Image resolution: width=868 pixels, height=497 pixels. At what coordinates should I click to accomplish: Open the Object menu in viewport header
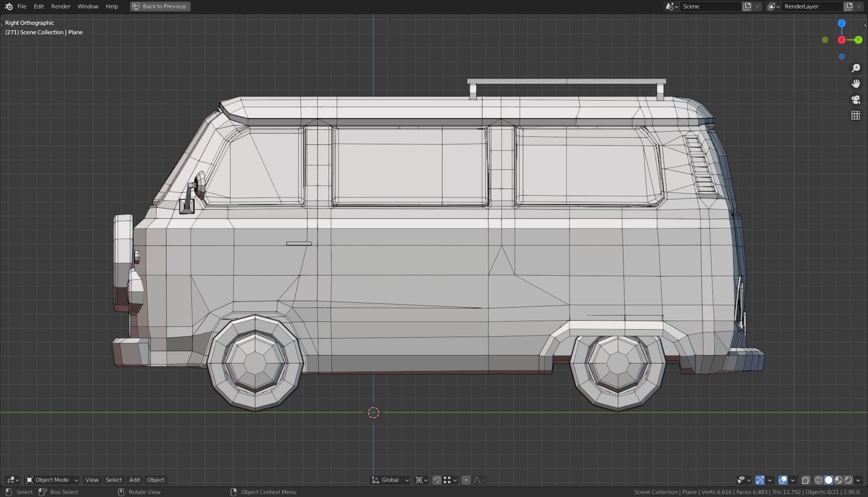[156, 480]
